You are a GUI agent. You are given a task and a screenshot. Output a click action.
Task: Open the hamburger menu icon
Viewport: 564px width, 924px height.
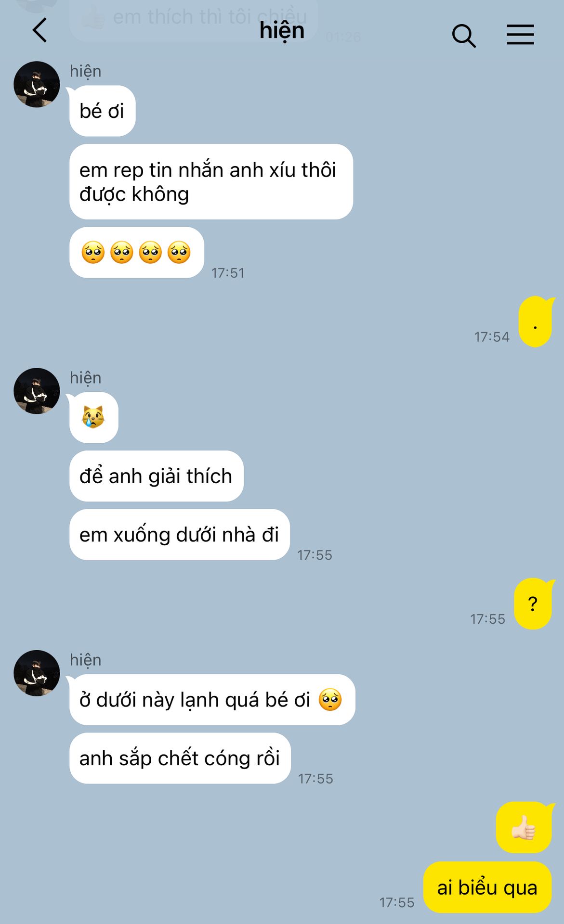(x=520, y=35)
